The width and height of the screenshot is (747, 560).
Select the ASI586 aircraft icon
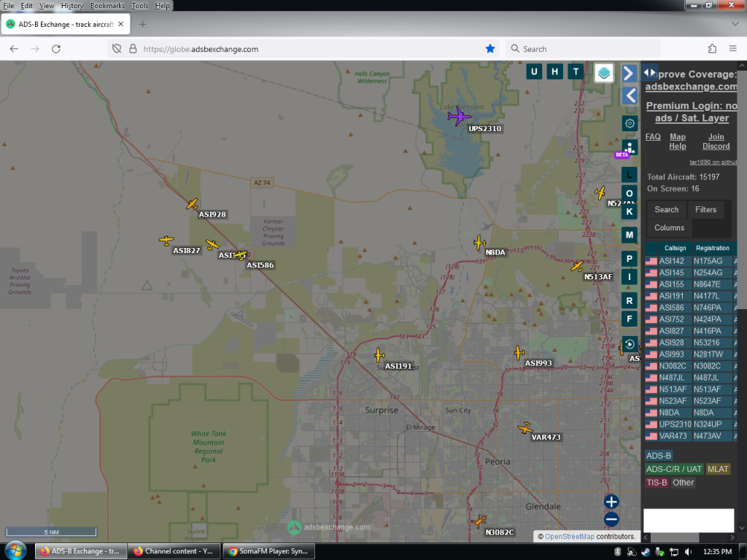[239, 255]
